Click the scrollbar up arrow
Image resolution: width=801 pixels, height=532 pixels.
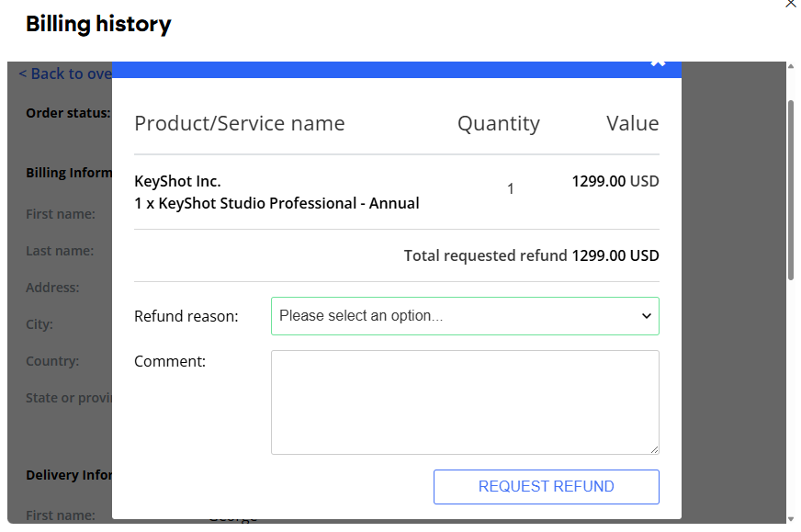[x=791, y=66]
